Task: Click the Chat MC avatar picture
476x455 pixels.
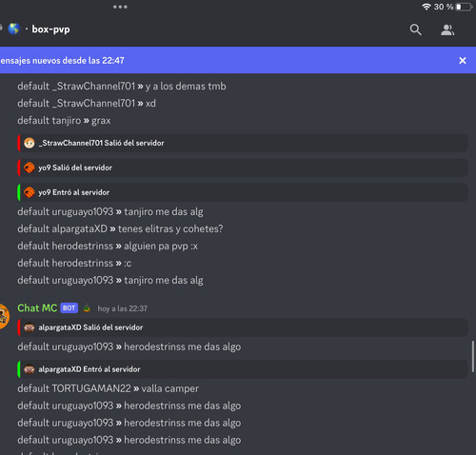Action: [4, 316]
